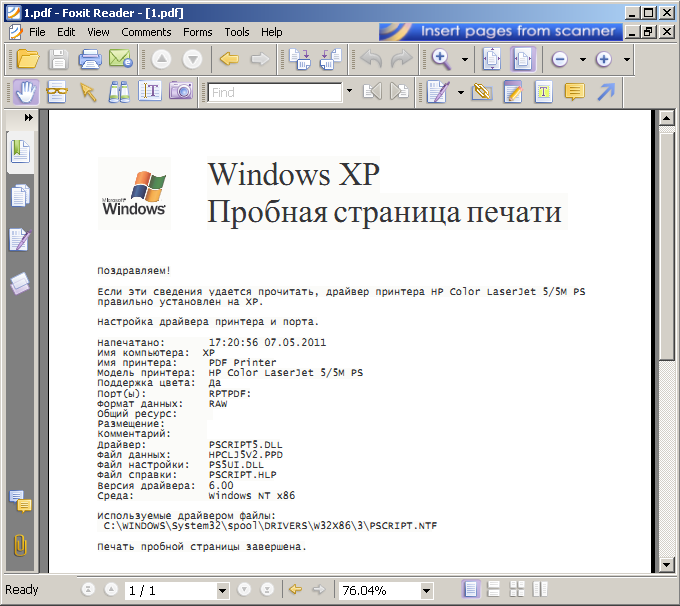This screenshot has width=680, height=606.
Task: Open the 76.04% zoom level dropdown
Action: click(x=426, y=590)
